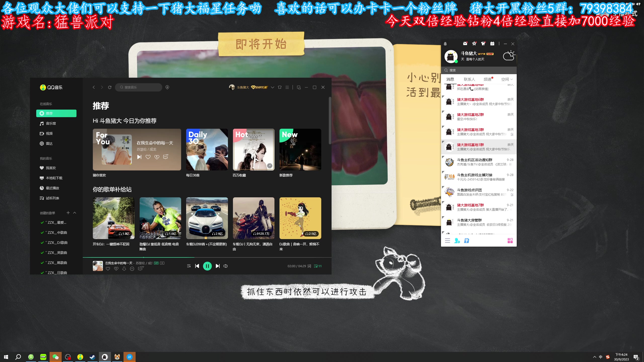Open 最近播放 history
644x362 pixels.
pyautogui.click(x=56, y=188)
